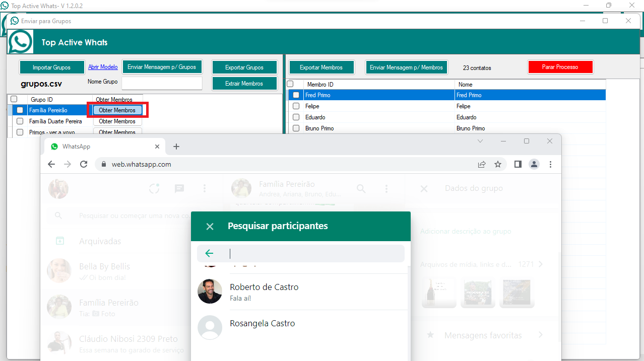Close the Pesquisar participantes dialog with X
Screen dimensions: 644x361
click(210, 227)
